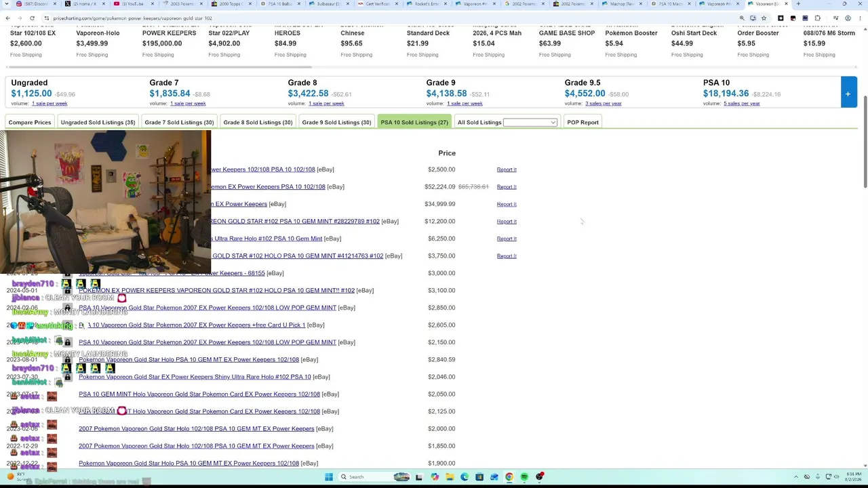The image size is (868, 488).
Task: Report the $12,200.00 listing
Action: click(x=507, y=222)
